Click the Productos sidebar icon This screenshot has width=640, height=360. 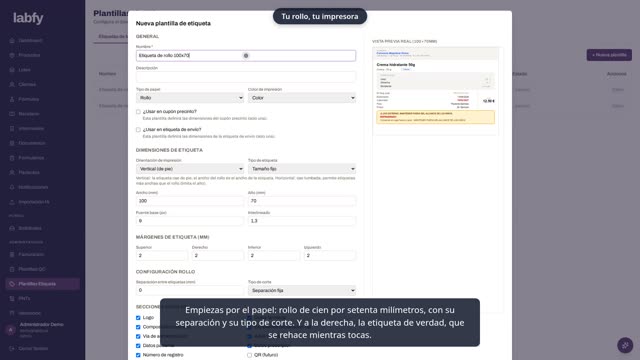pyautogui.click(x=12, y=55)
